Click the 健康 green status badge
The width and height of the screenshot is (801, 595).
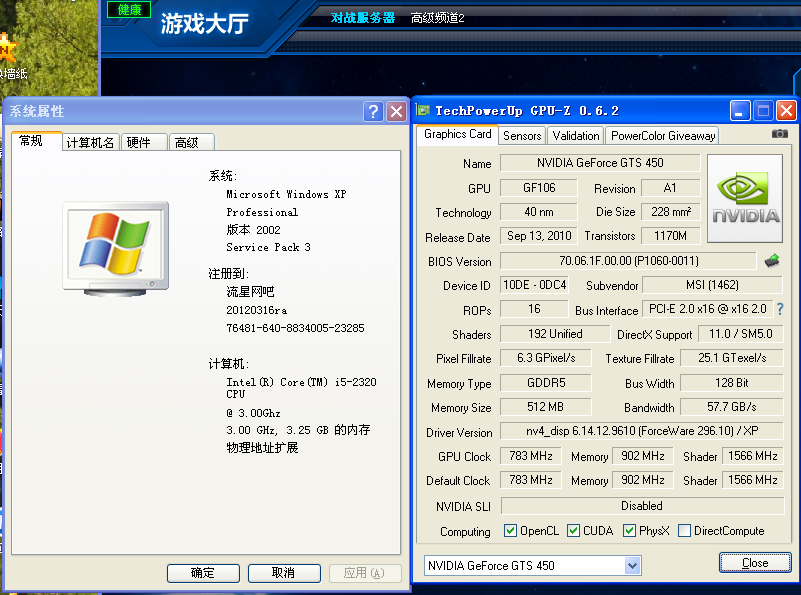click(x=129, y=9)
